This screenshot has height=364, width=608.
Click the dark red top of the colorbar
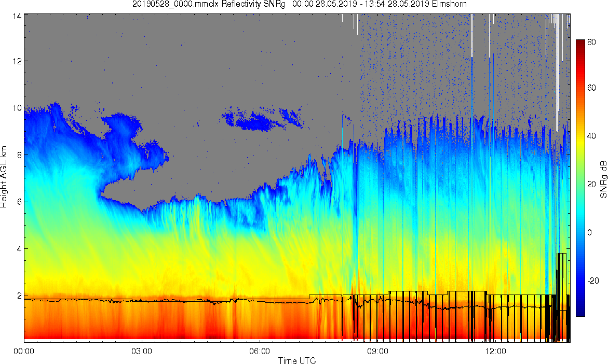(580, 43)
